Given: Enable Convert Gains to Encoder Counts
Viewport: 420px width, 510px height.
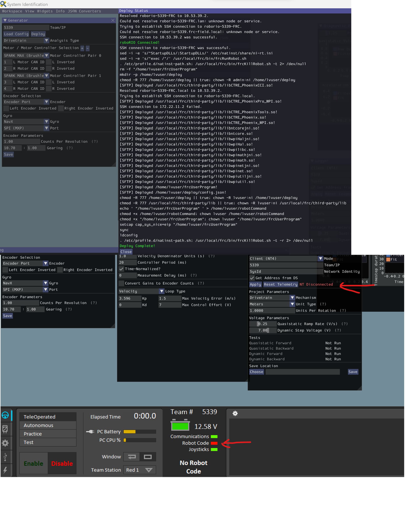Looking at the screenshot, I should 121,283.
